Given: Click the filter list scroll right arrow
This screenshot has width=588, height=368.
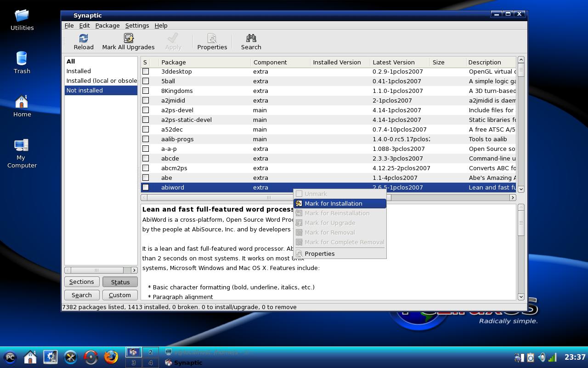Looking at the screenshot, I should click(134, 270).
